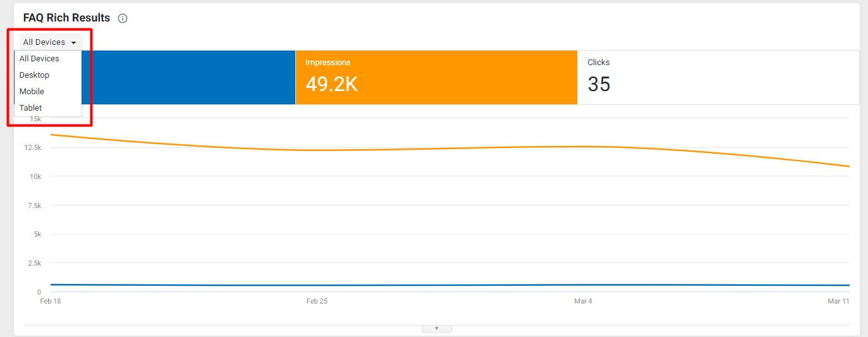The width and height of the screenshot is (868, 337).
Task: Click the FAQ Rich Results heading
Action: pyautogui.click(x=66, y=18)
